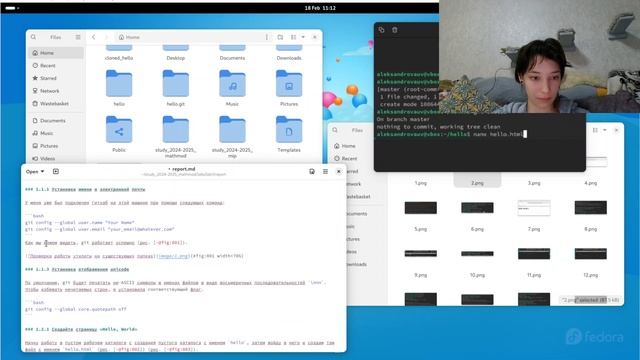
Task: Open Network in the Files sidebar
Action: pyautogui.click(x=56, y=91)
